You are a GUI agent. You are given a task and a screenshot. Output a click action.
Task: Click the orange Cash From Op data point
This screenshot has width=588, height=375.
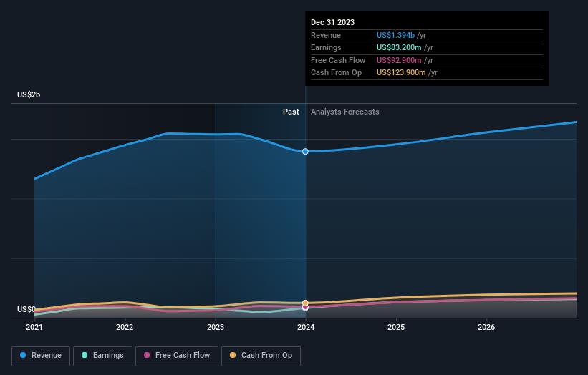[x=305, y=303]
